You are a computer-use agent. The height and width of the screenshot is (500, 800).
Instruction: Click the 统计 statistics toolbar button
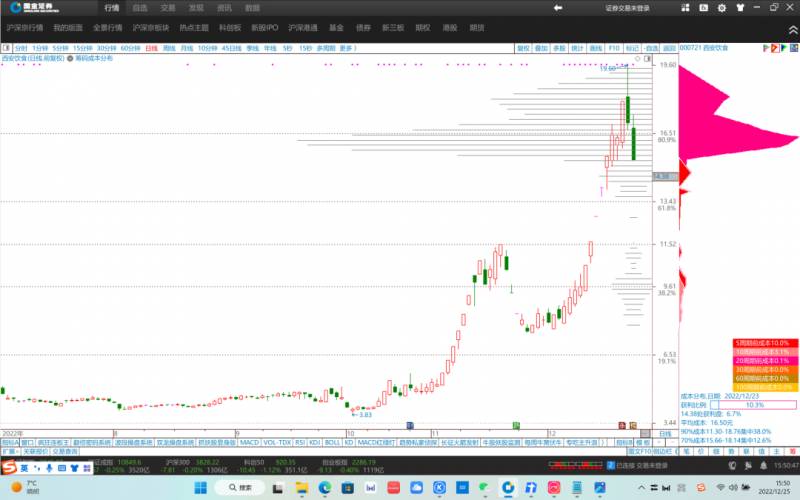point(577,48)
